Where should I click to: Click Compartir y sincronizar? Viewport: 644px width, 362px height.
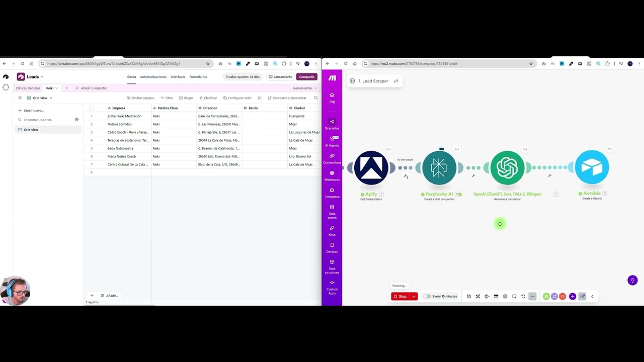pyautogui.click(x=287, y=98)
